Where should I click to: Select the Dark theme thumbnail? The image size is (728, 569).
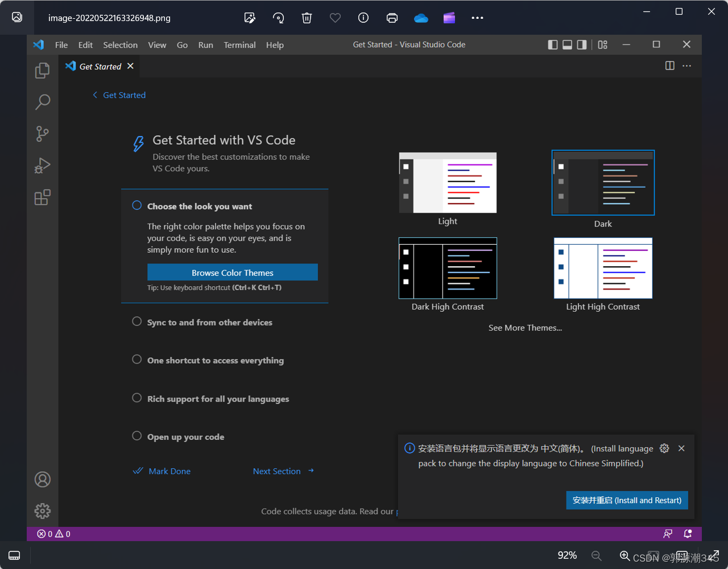pos(603,183)
